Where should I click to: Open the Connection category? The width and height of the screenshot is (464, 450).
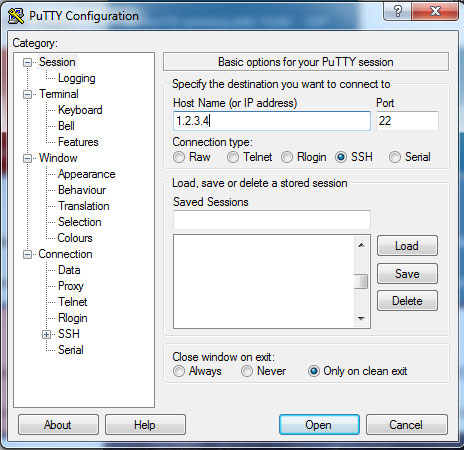click(65, 254)
